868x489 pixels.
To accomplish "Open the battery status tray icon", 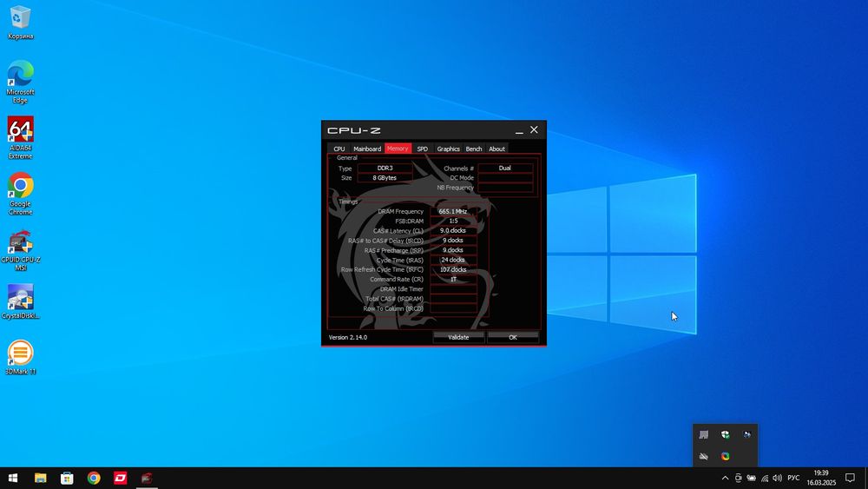I will coord(751,478).
